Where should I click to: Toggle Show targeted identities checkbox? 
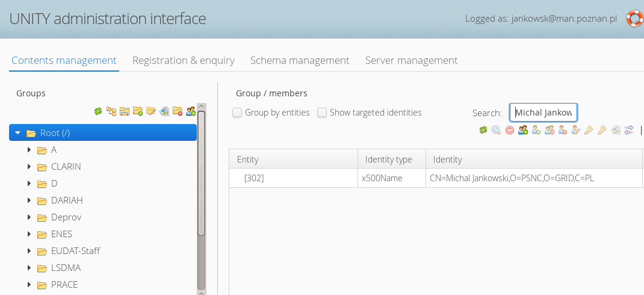pos(322,113)
